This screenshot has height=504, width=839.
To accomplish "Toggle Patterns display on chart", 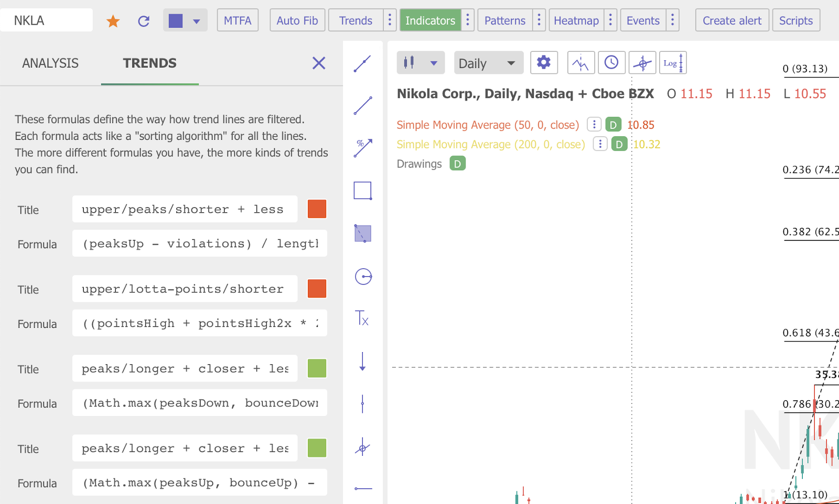I will (x=505, y=20).
